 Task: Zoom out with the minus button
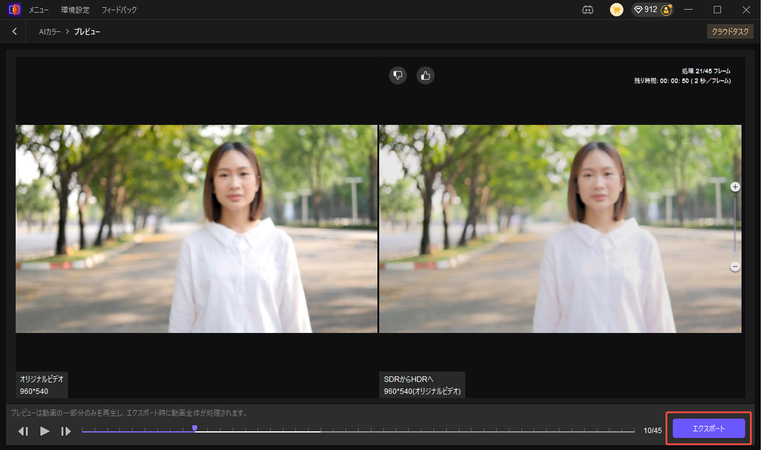[735, 267]
